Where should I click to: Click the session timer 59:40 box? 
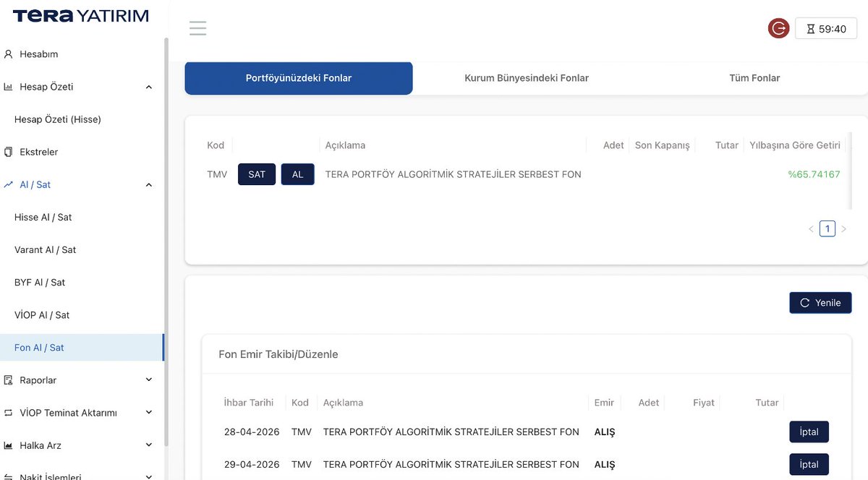click(826, 29)
